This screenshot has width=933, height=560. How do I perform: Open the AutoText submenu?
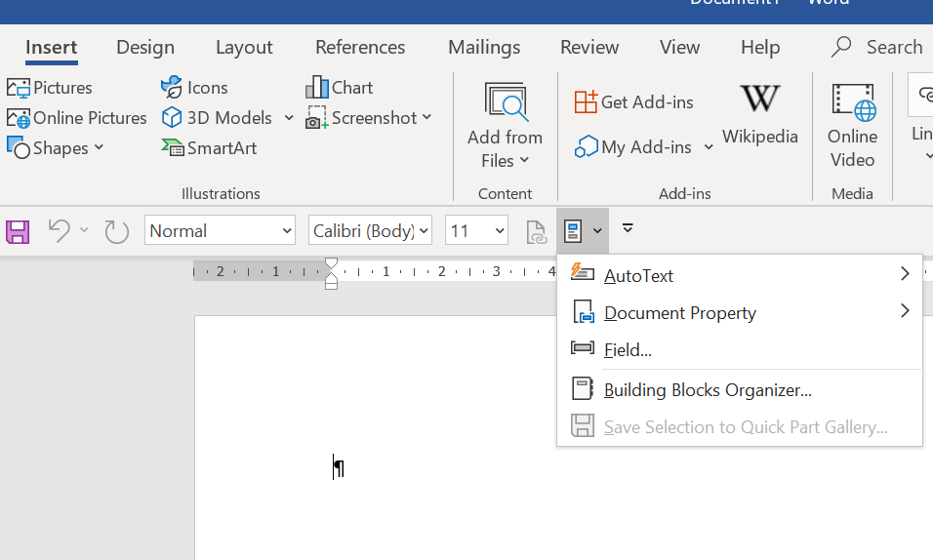[x=740, y=275]
